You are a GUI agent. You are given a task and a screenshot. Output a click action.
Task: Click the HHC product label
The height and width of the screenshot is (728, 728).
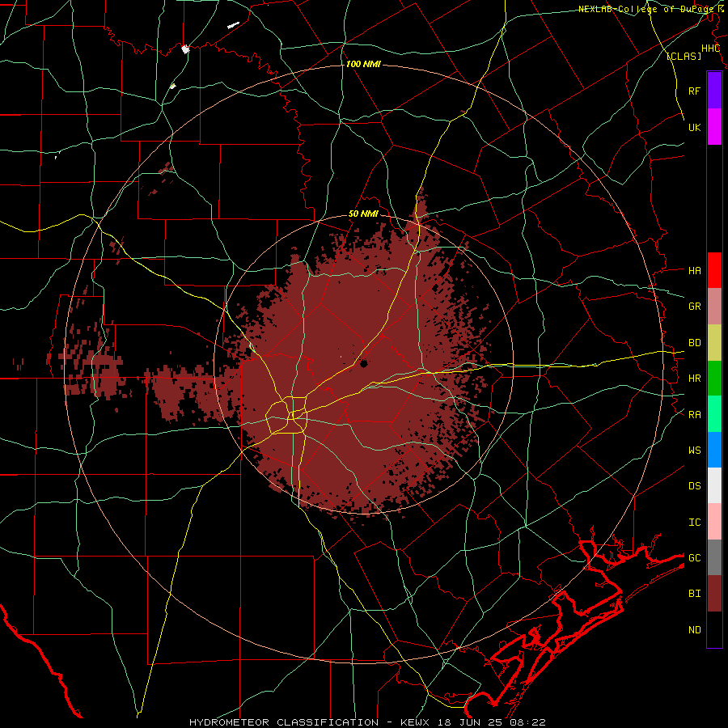[710, 49]
